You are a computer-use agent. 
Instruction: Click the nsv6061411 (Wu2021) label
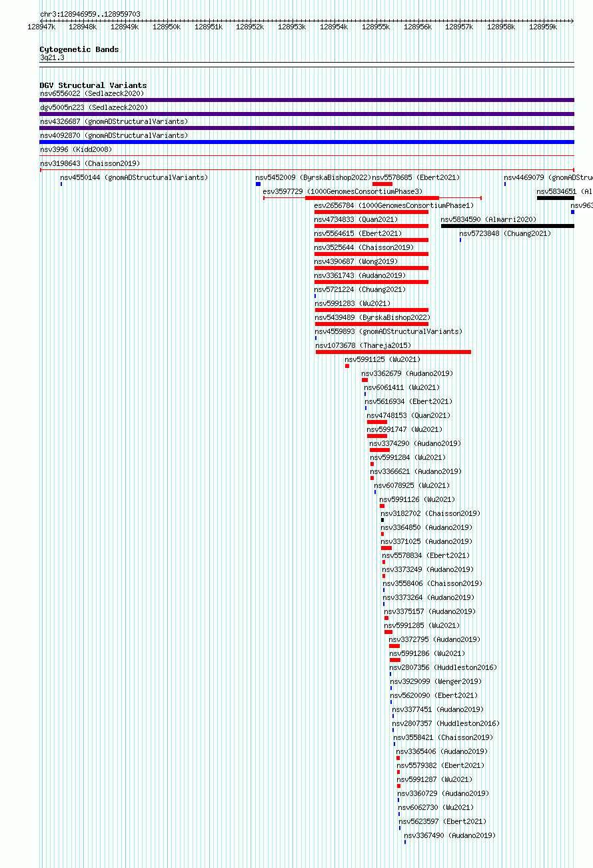tap(402, 387)
